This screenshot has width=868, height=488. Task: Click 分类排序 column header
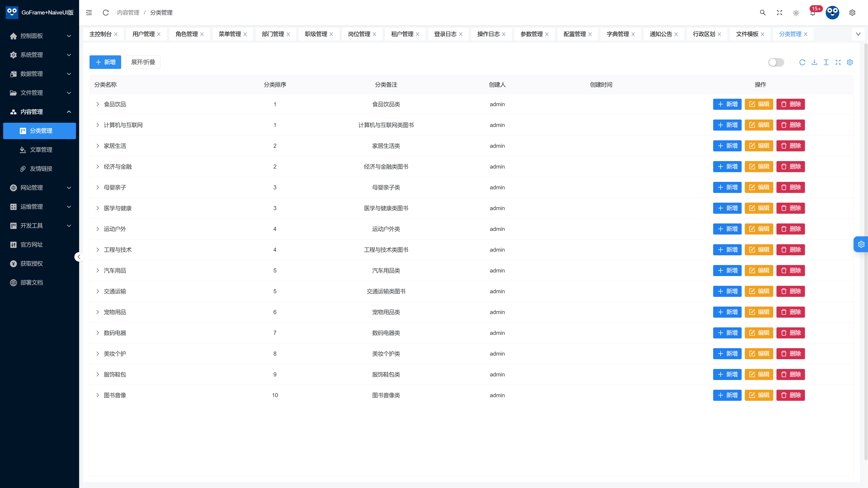[x=275, y=84]
